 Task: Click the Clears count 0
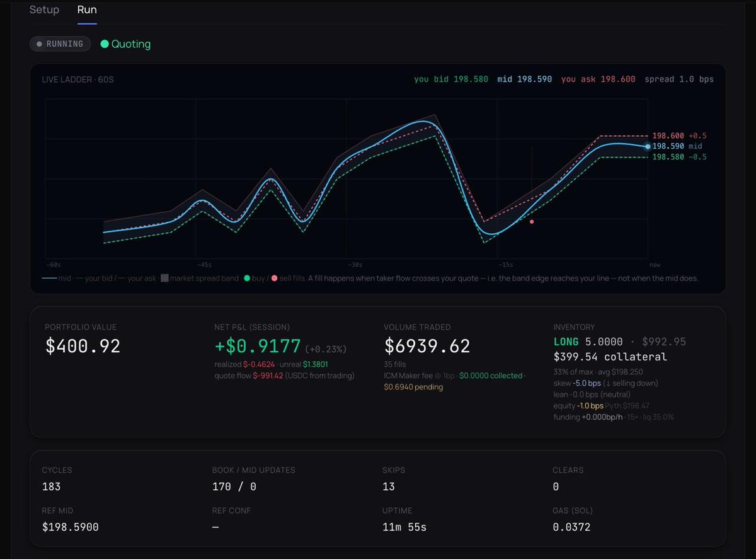(x=556, y=487)
